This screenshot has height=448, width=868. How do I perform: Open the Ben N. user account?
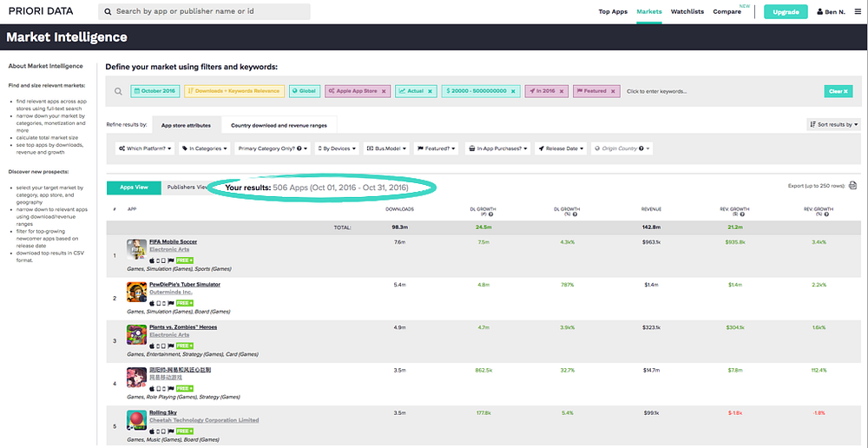(832, 11)
